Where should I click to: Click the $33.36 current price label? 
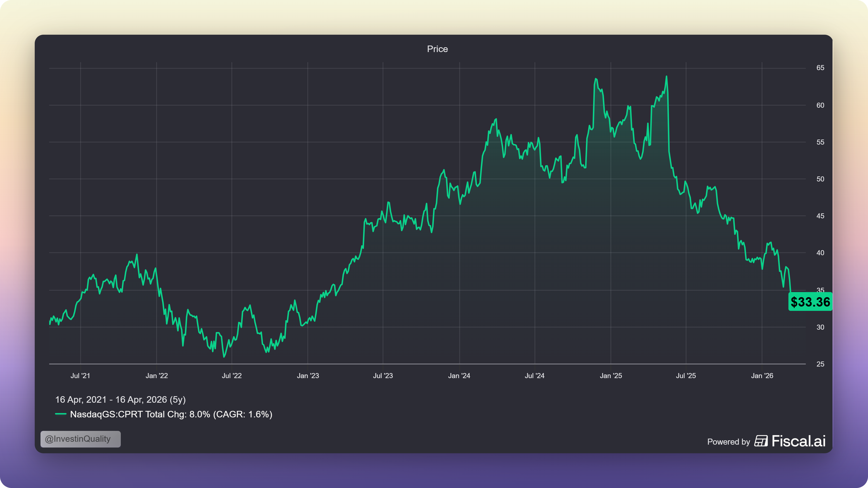(810, 302)
